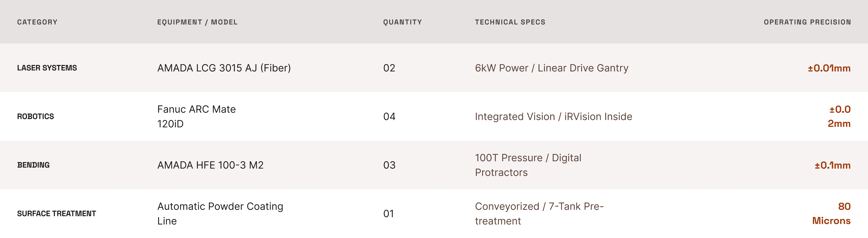Click the bending quantity 03 cell
The width and height of the screenshot is (868, 238).
389,165
